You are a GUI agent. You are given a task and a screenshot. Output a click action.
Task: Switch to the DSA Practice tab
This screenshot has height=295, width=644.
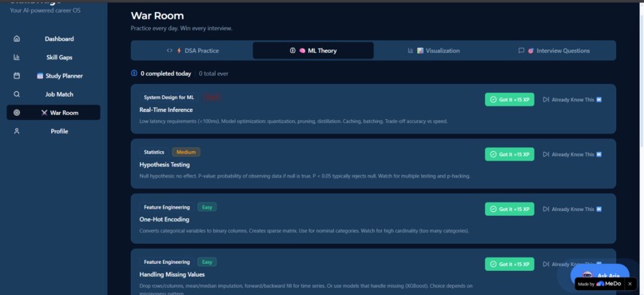tap(193, 50)
